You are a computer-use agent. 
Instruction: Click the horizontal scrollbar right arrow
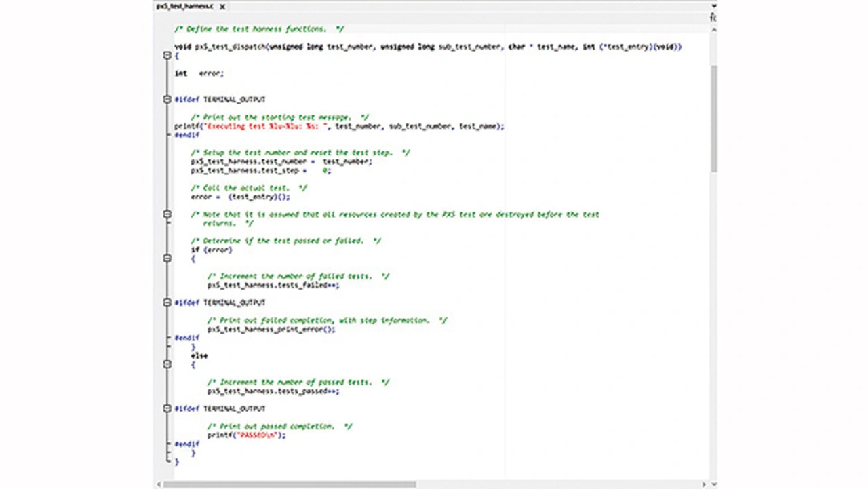pos(704,484)
